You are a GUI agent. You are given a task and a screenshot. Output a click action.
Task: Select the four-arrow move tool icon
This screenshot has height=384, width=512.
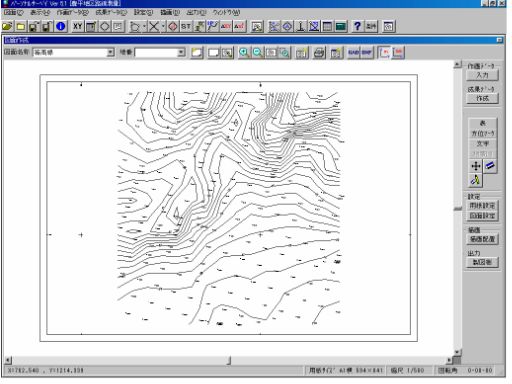click(x=476, y=166)
